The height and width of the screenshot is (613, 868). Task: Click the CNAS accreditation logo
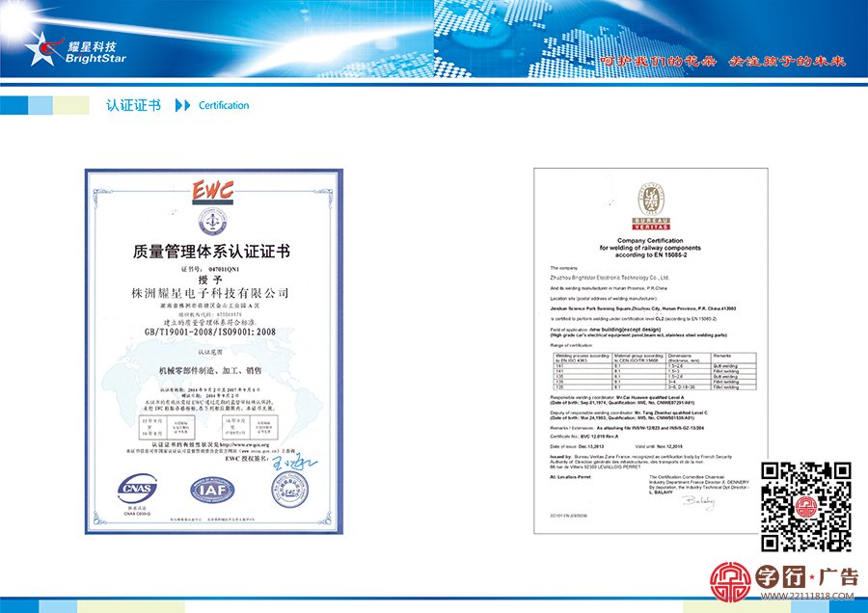pos(137,489)
